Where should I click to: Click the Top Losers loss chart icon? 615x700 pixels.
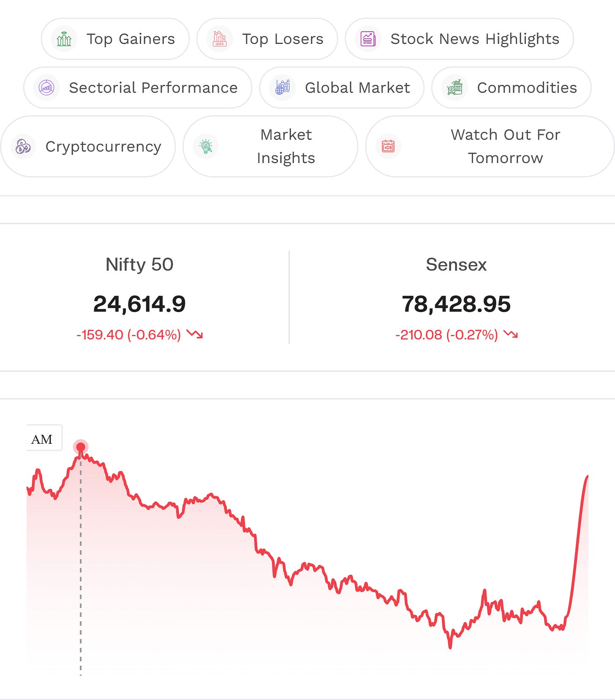coord(220,39)
